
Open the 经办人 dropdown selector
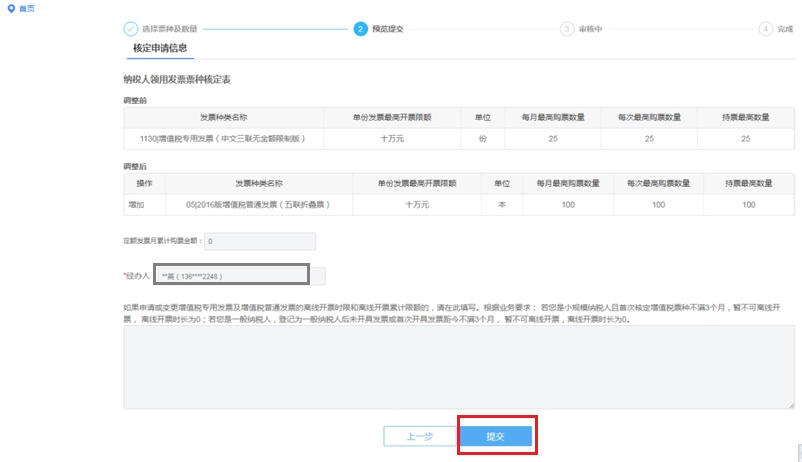coord(232,276)
